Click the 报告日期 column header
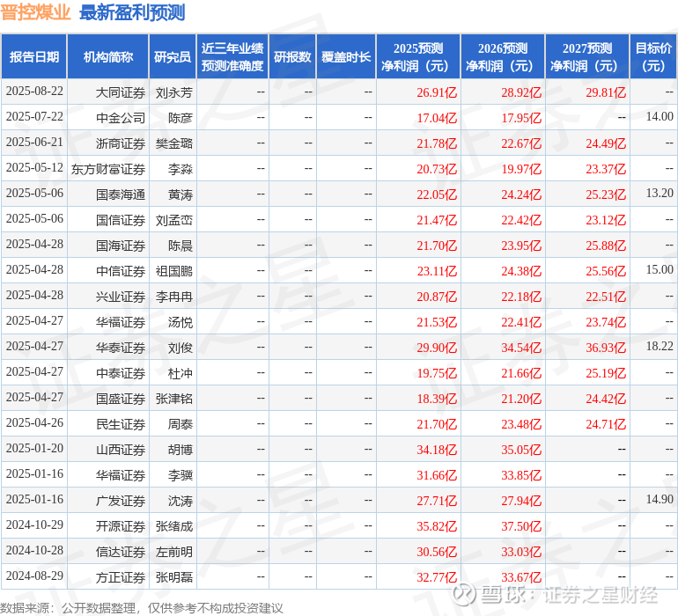Image resolution: width=678 pixels, height=616 pixels. [x=34, y=57]
